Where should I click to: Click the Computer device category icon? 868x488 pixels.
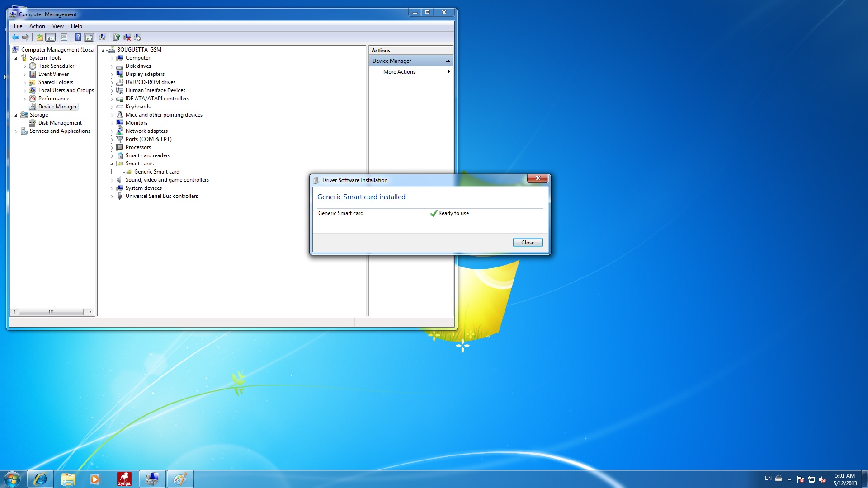tap(120, 58)
